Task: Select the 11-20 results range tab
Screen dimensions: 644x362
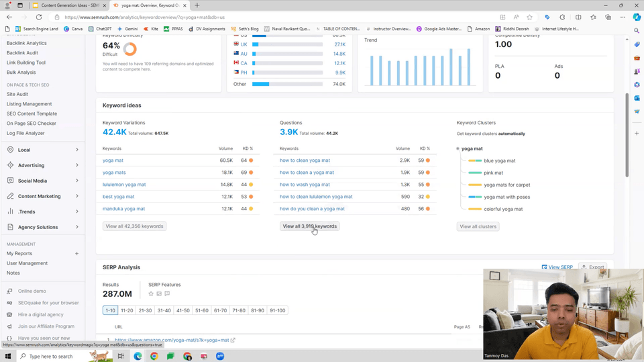Action: [127, 310]
